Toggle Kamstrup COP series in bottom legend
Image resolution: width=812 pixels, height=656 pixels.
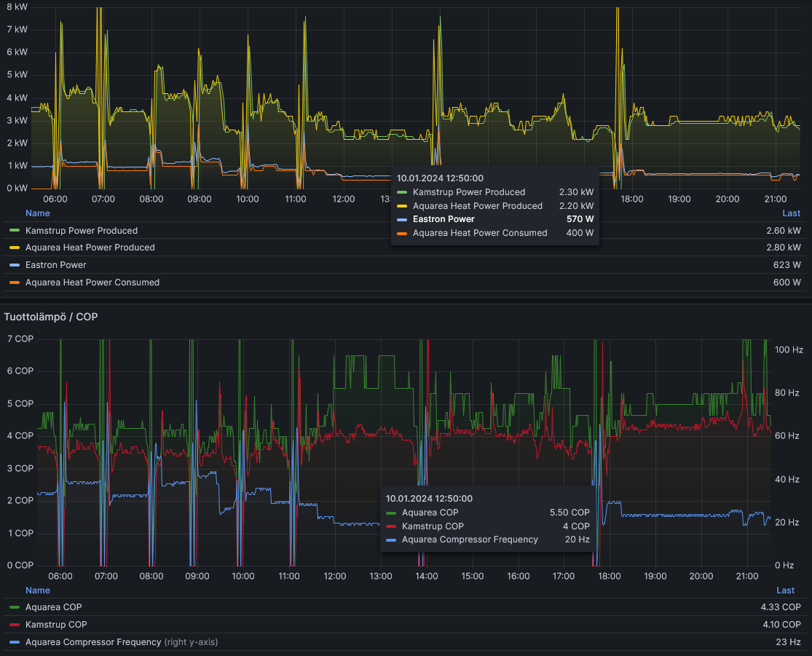(x=55, y=625)
